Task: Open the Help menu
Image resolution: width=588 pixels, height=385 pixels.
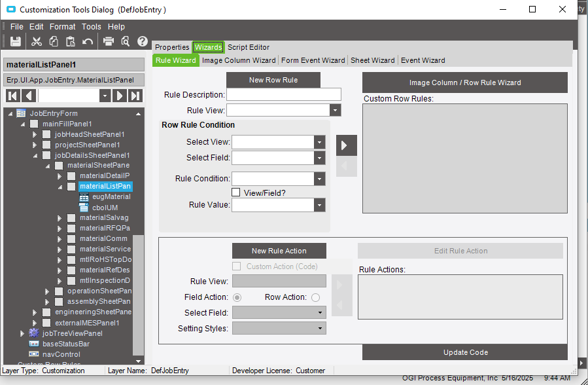Action: [x=116, y=27]
